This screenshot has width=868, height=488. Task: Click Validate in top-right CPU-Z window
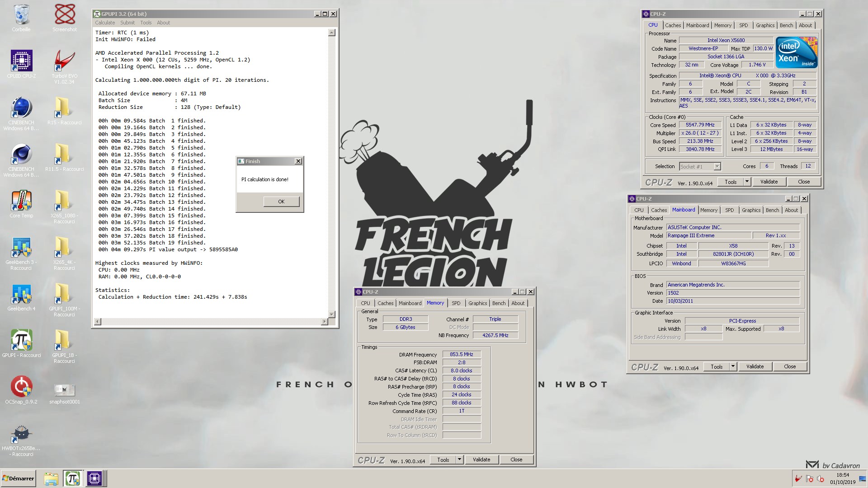click(x=769, y=182)
